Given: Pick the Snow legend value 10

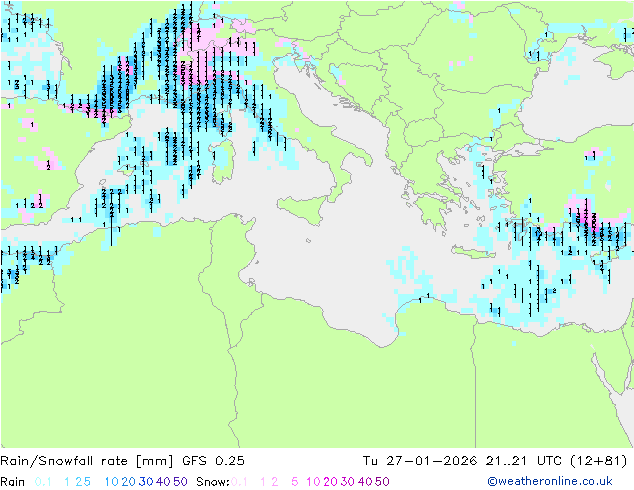Looking at the screenshot, I should (313, 482).
